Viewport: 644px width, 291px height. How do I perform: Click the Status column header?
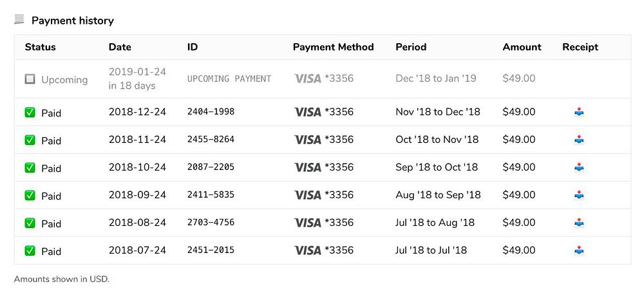tap(40, 47)
